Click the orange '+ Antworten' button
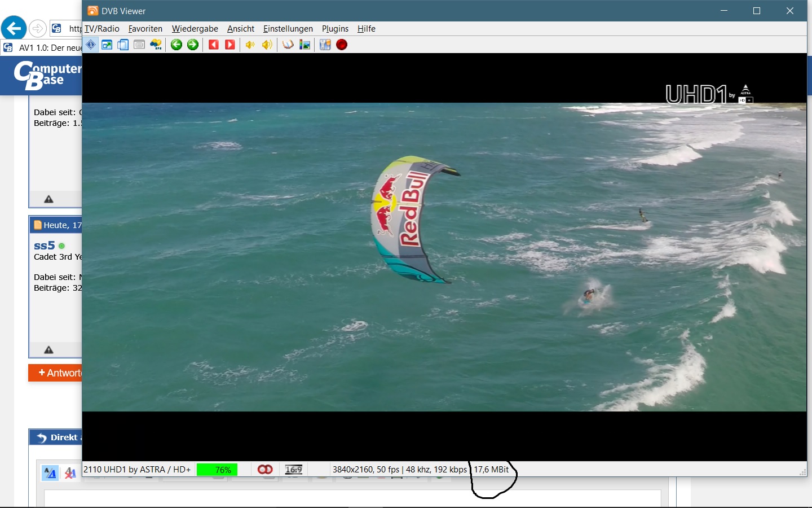 pyautogui.click(x=55, y=373)
